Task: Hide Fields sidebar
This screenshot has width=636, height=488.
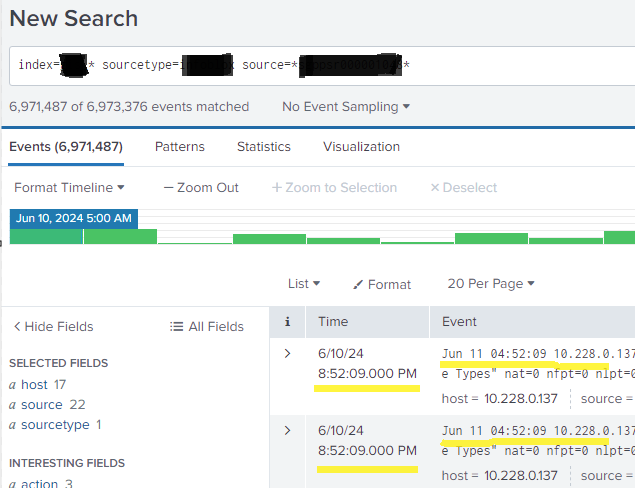Action: pyautogui.click(x=53, y=326)
